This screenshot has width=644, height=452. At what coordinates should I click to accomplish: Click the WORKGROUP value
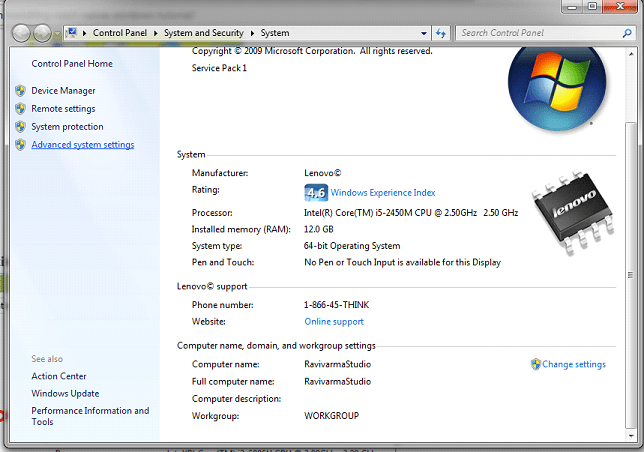(x=331, y=416)
